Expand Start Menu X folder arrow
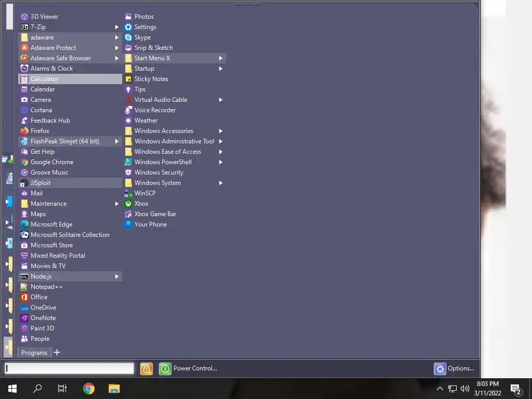The image size is (532, 399). [220, 58]
